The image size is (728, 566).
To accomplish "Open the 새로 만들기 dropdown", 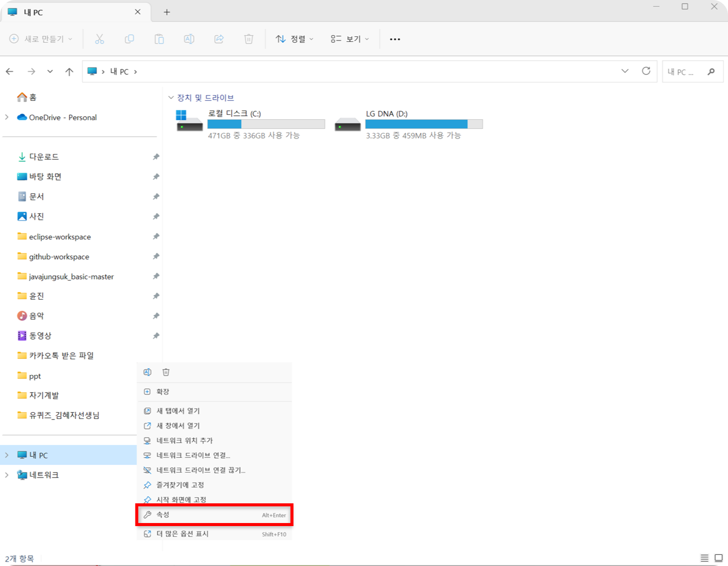I will coord(41,39).
